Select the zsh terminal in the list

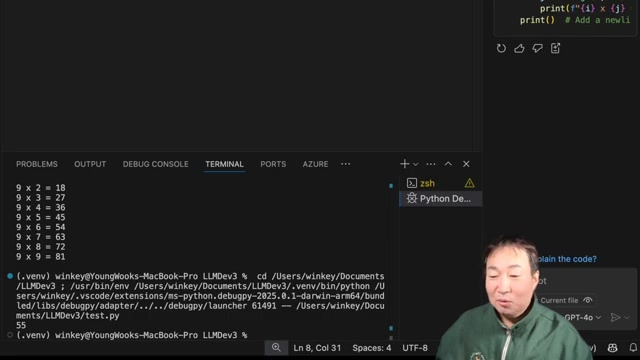(440, 183)
